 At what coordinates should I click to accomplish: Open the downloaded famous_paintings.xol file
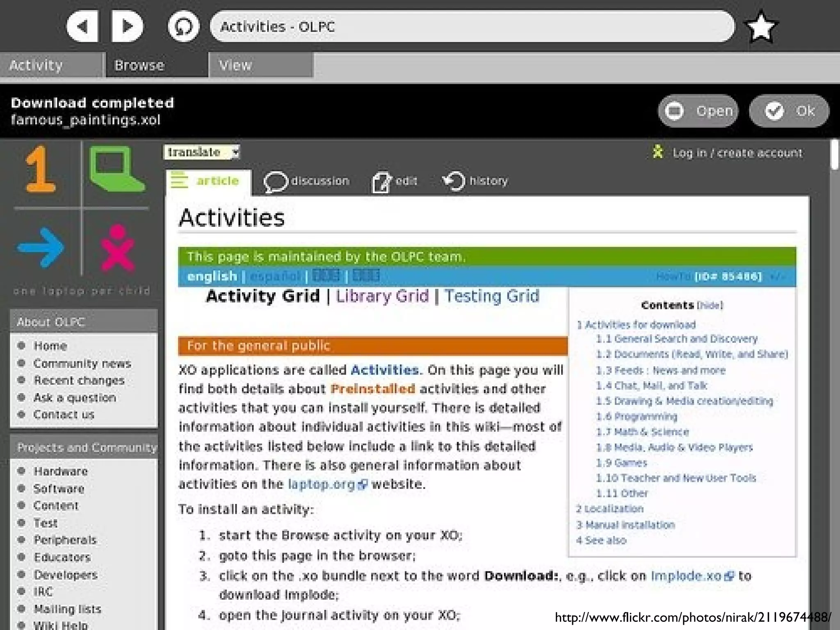[698, 111]
